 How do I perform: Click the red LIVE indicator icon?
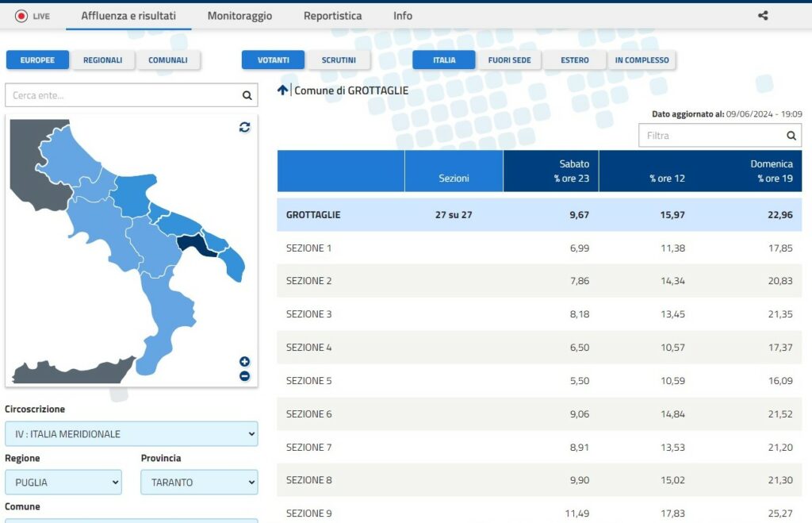(21, 16)
